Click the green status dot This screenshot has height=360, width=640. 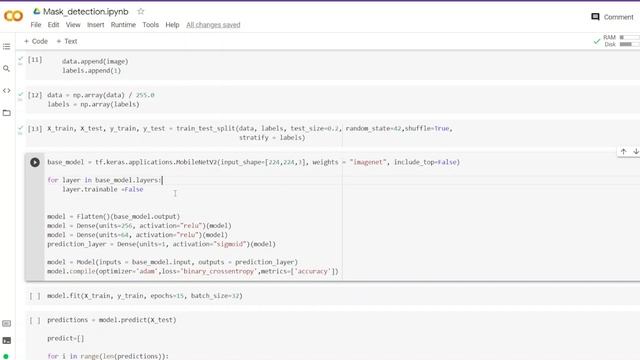pyautogui.click(x=6, y=356)
